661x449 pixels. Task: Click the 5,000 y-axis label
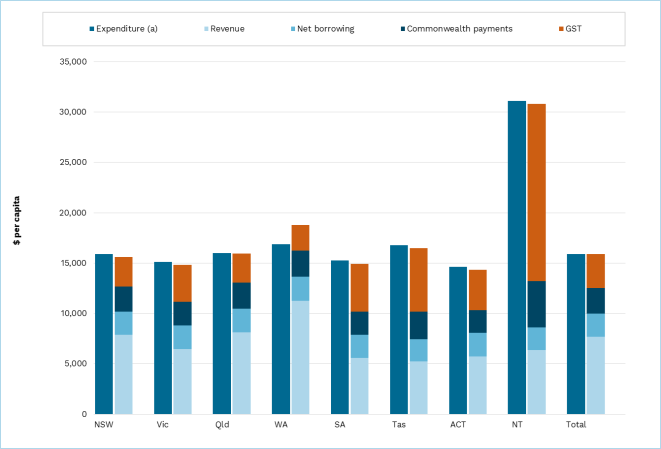click(x=76, y=363)
